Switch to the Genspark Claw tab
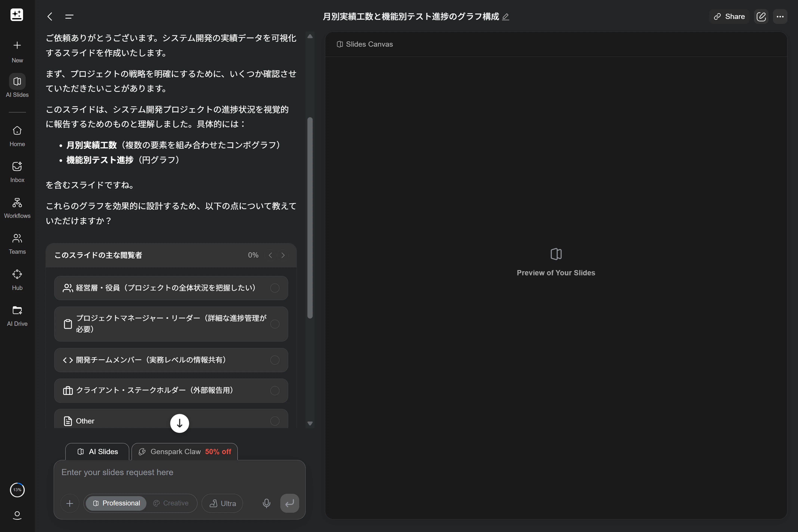Viewport: 798px width, 532px height. click(185, 452)
